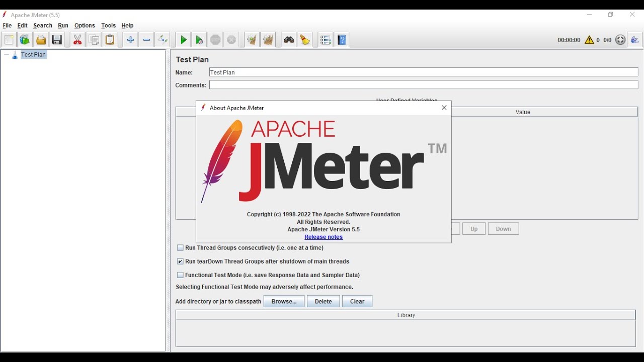This screenshot has height=362, width=644.
Task: Open the File menu
Action: pyautogui.click(x=7, y=26)
